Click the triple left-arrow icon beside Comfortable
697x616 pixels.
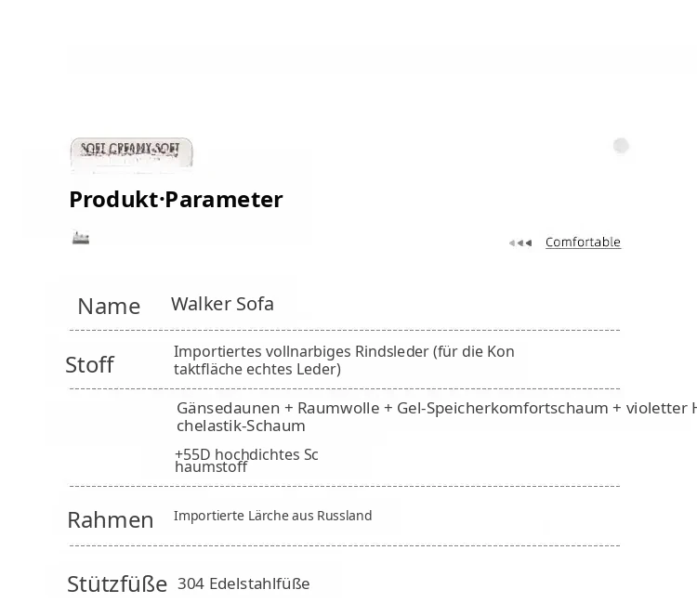pyautogui.click(x=520, y=242)
